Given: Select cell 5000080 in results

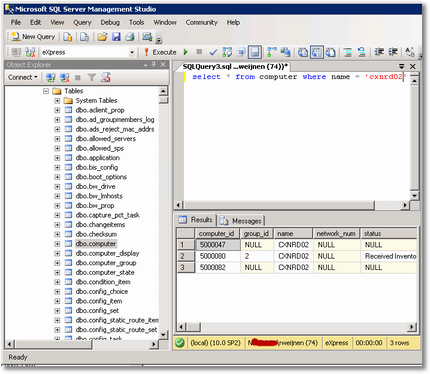Looking at the screenshot, I should coord(217,256).
